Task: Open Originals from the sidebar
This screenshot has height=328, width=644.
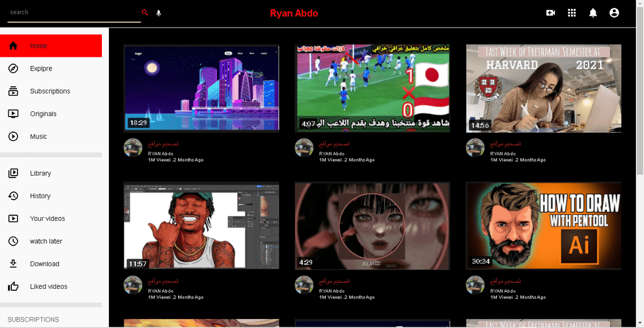Action: (x=43, y=114)
